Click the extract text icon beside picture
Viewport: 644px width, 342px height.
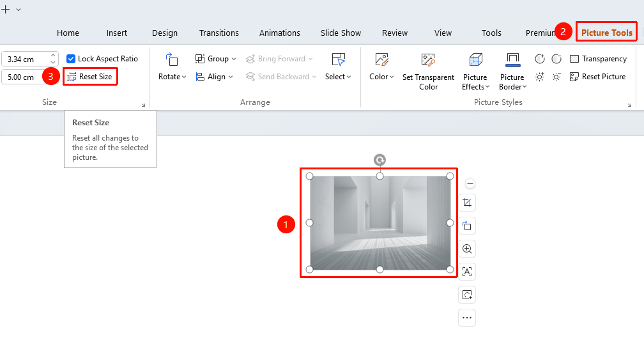467,272
